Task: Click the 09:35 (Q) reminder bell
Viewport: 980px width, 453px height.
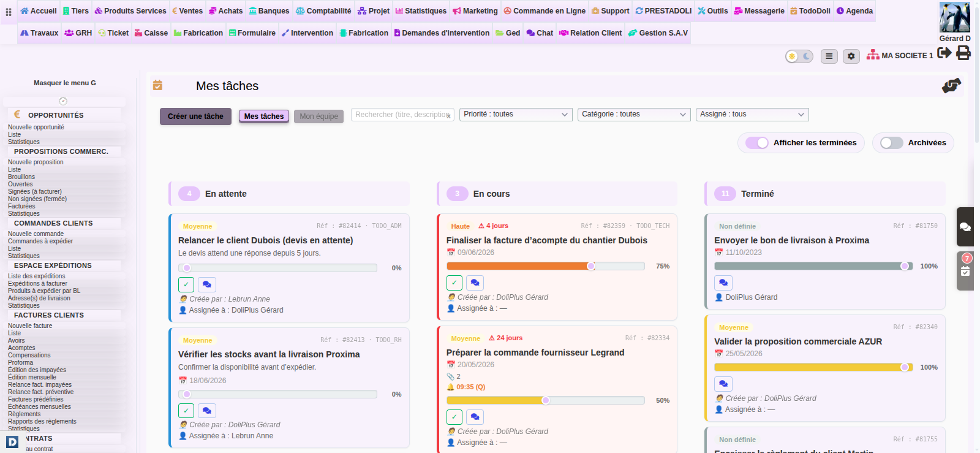Action: (x=466, y=387)
